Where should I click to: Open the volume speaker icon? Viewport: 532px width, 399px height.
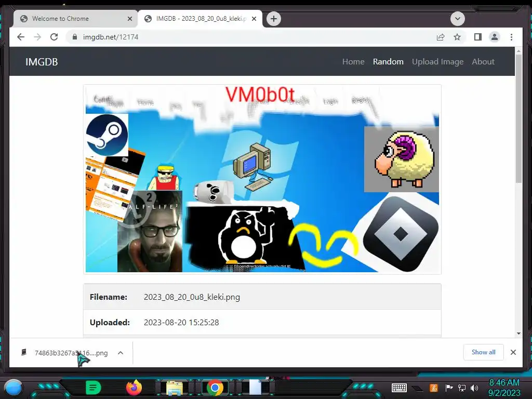coord(474,388)
